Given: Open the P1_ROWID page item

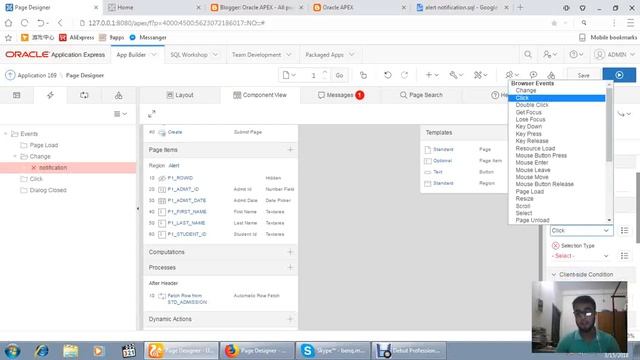Looking at the screenshot, I should [180, 178].
